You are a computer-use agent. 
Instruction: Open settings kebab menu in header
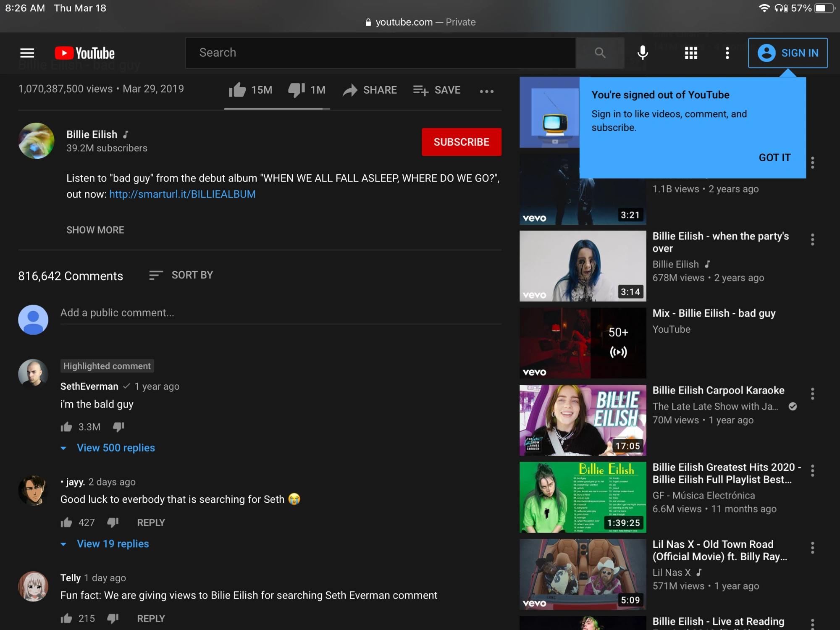coord(727,53)
